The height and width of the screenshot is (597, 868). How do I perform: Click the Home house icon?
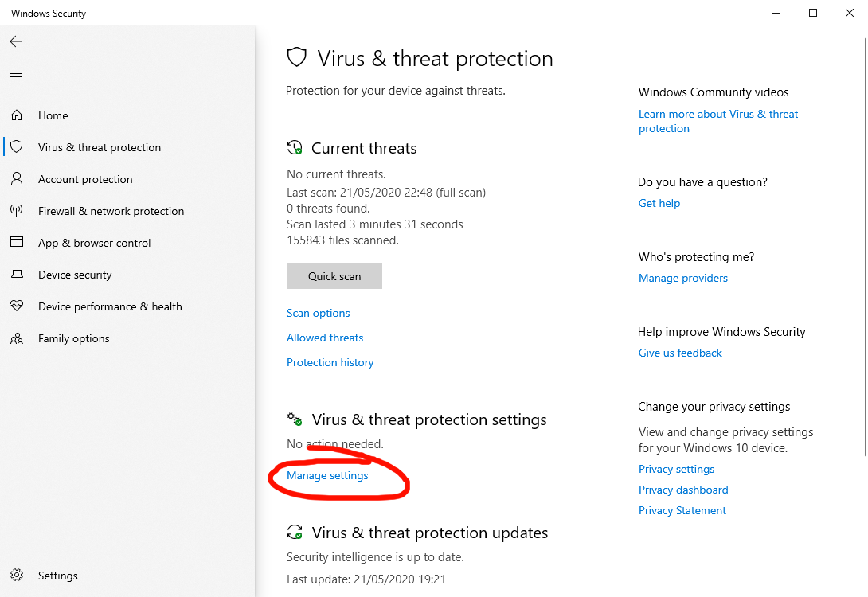tap(16, 115)
